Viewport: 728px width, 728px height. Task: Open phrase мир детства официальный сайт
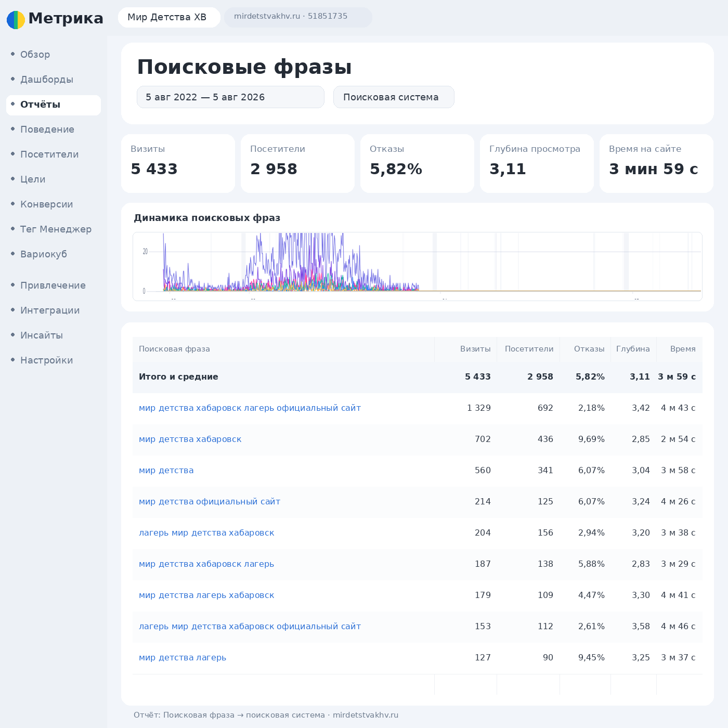(209, 502)
